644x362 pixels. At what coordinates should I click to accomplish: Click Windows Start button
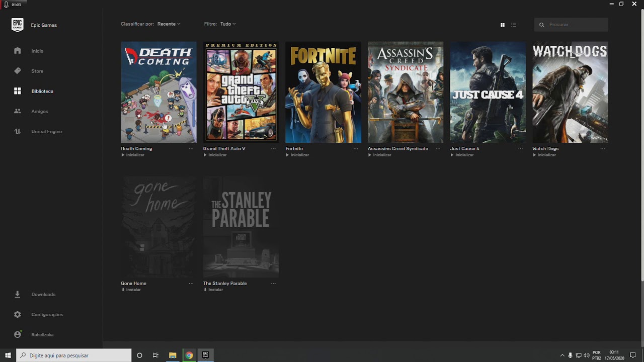8,355
